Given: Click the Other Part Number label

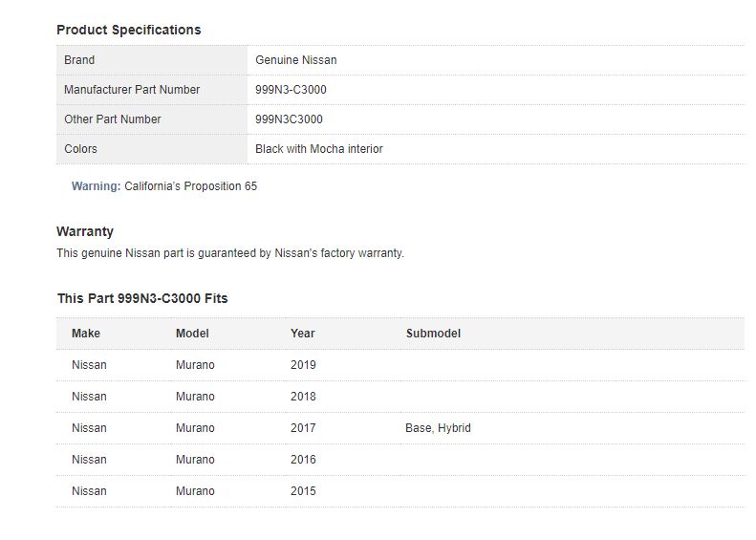Looking at the screenshot, I should coord(113,119).
